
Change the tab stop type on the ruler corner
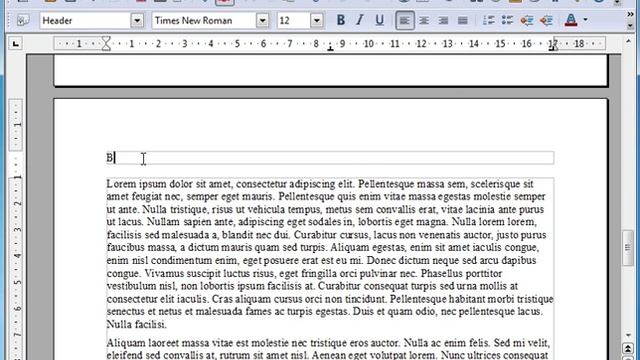[16, 44]
